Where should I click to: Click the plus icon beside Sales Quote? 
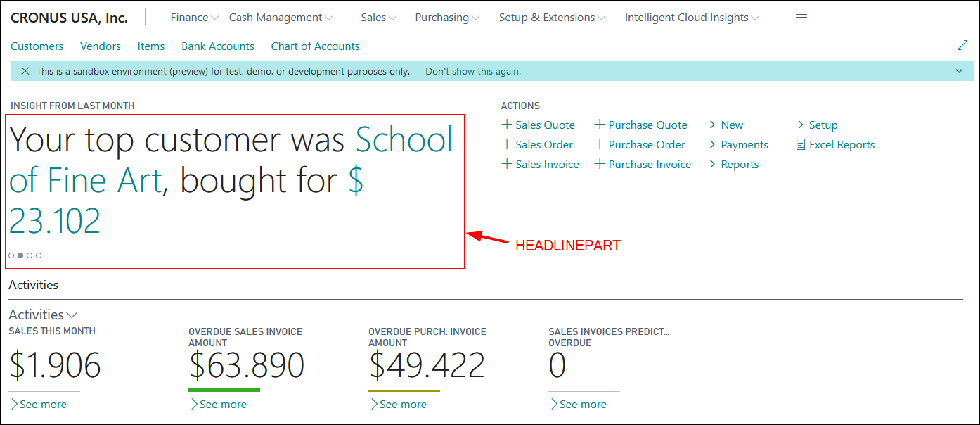point(507,125)
